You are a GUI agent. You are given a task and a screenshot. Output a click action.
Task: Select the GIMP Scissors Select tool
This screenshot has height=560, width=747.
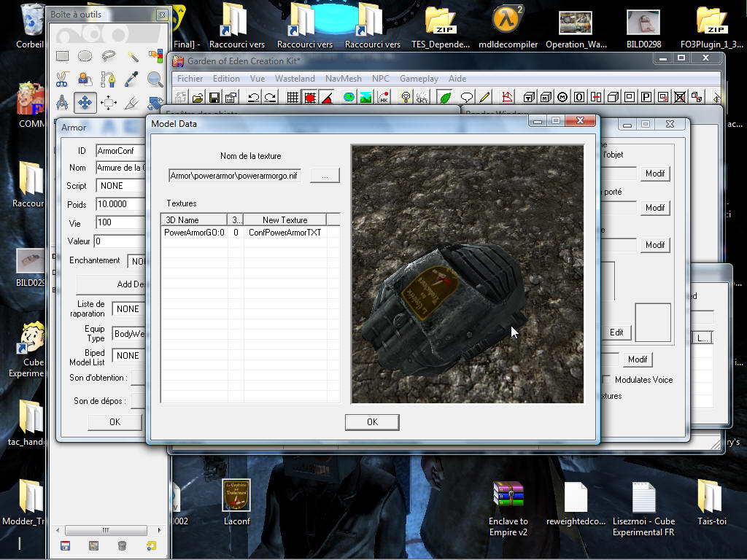tap(62, 79)
